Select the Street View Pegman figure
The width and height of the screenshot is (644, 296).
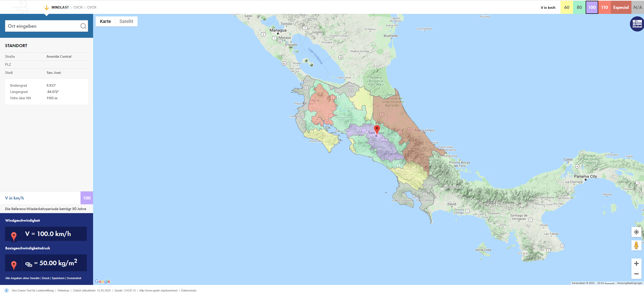(x=636, y=245)
